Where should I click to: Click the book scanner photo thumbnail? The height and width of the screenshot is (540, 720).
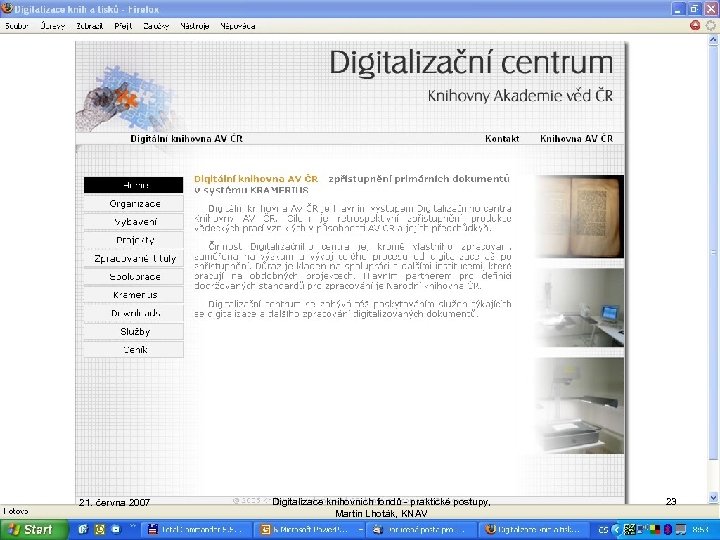pos(580,405)
